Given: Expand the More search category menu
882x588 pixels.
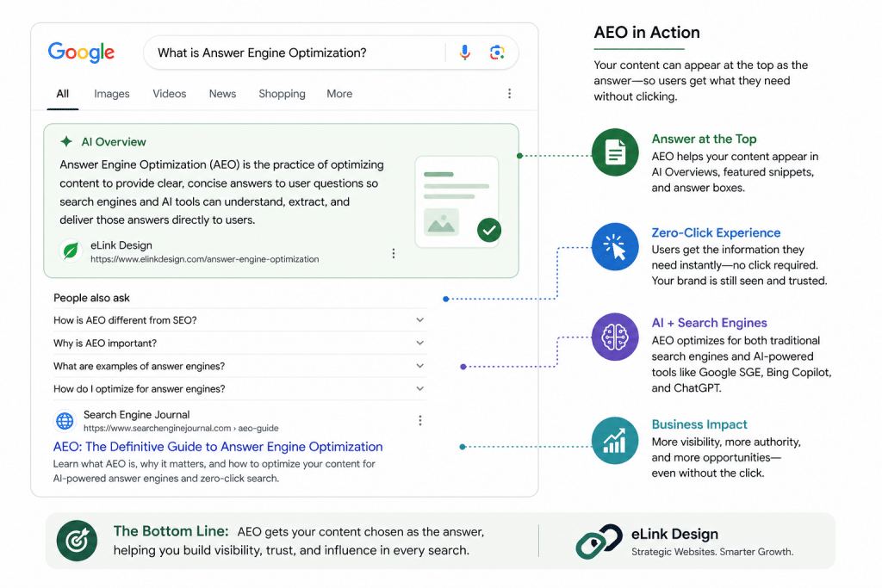Looking at the screenshot, I should [339, 94].
